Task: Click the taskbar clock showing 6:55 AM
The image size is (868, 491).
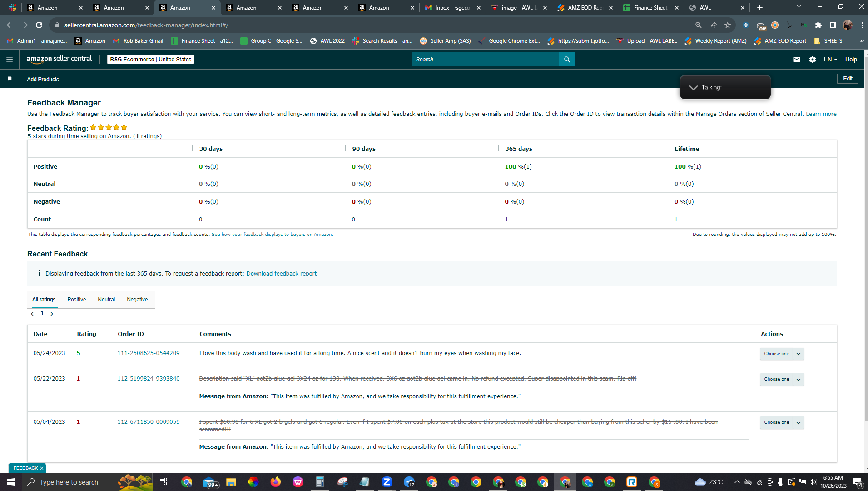Action: (x=833, y=482)
